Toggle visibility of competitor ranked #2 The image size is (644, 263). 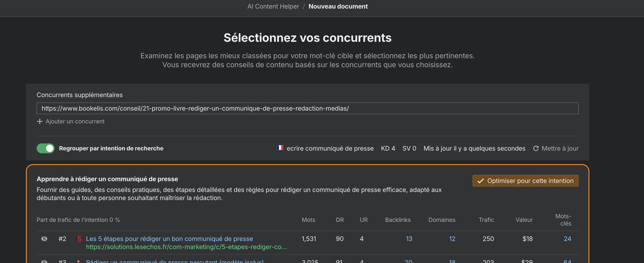click(44, 239)
